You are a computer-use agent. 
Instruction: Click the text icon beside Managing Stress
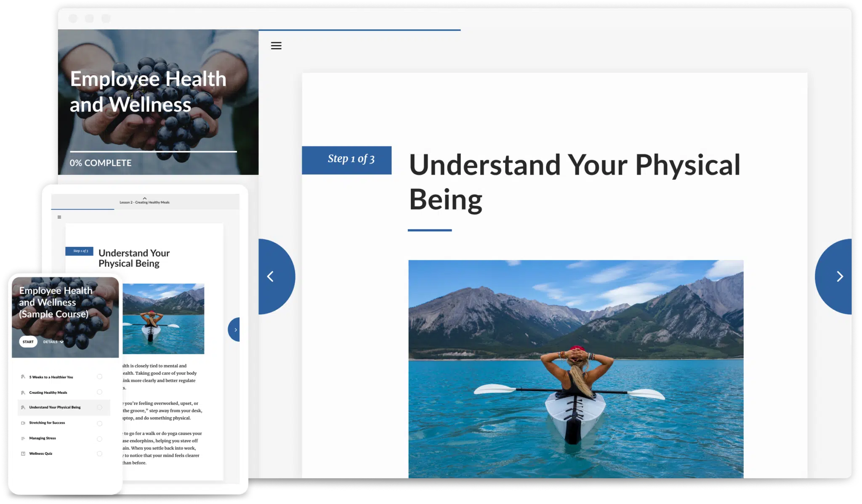click(x=23, y=438)
